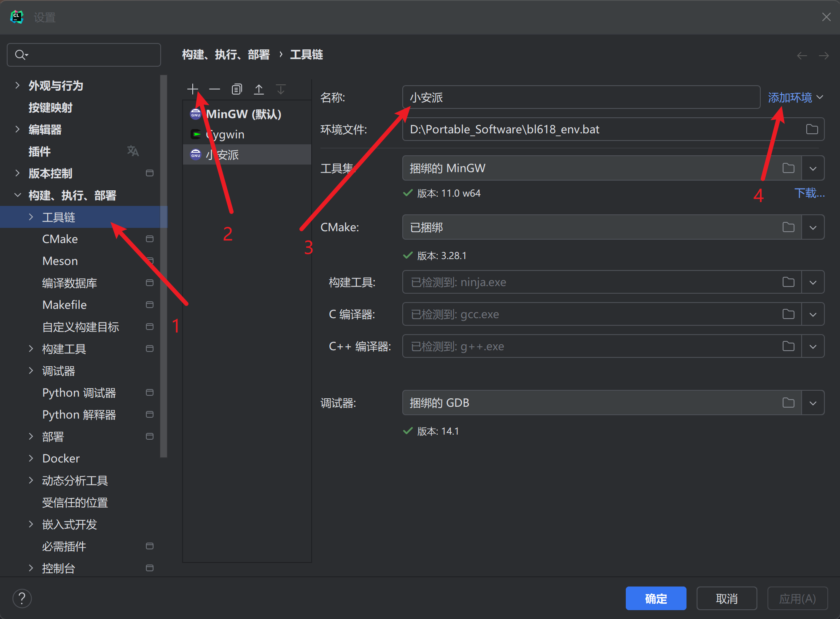Select MinGW (默认) toolchain
The width and height of the screenshot is (840, 619).
click(247, 114)
